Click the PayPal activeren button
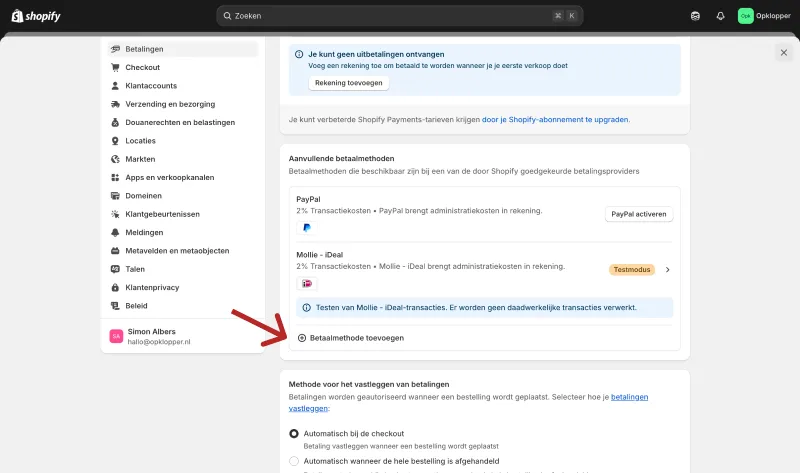This screenshot has height=473, width=800. click(x=639, y=214)
